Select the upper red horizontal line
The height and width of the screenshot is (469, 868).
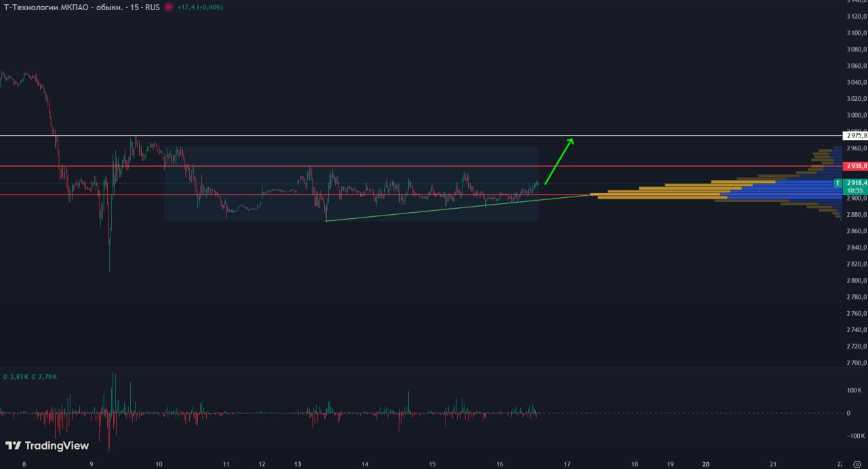(x=407, y=166)
